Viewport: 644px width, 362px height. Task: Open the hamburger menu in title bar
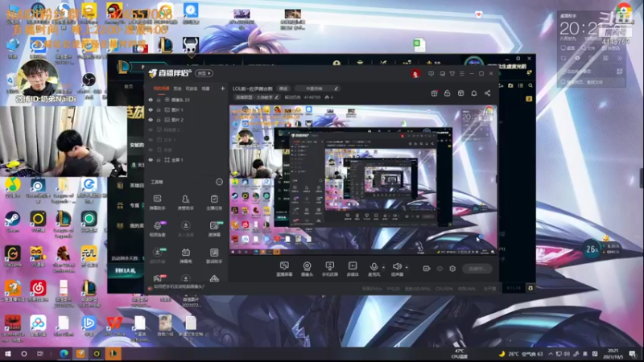[462, 73]
